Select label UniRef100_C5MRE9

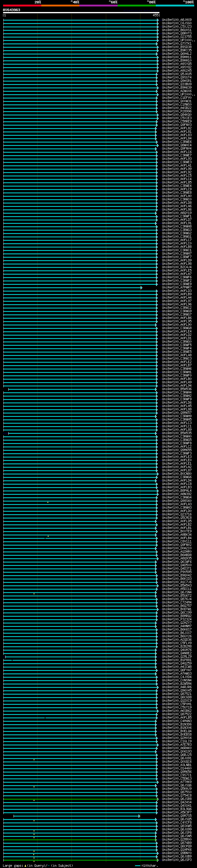(x=177, y=121)
